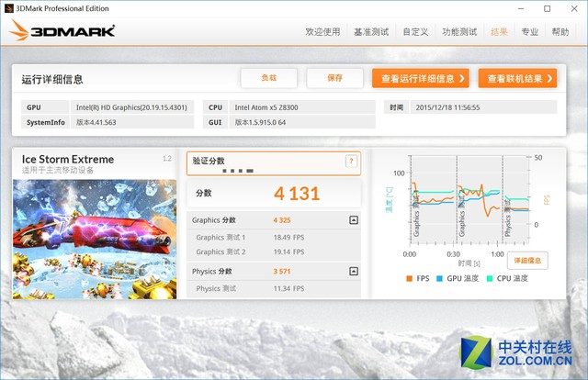588x380 pixels.
Task: Select the Graphics 测试 2 19.14 FPS value
Action: point(288,251)
